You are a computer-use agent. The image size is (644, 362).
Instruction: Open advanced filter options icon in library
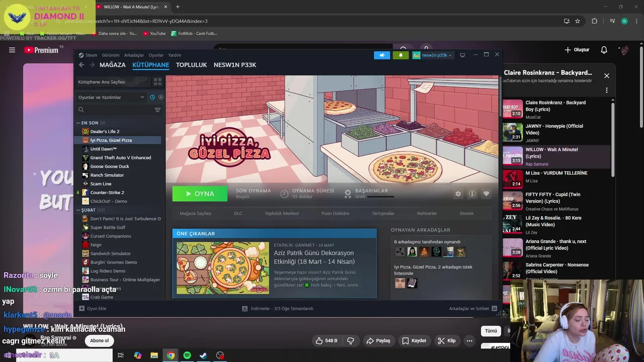tap(157, 110)
